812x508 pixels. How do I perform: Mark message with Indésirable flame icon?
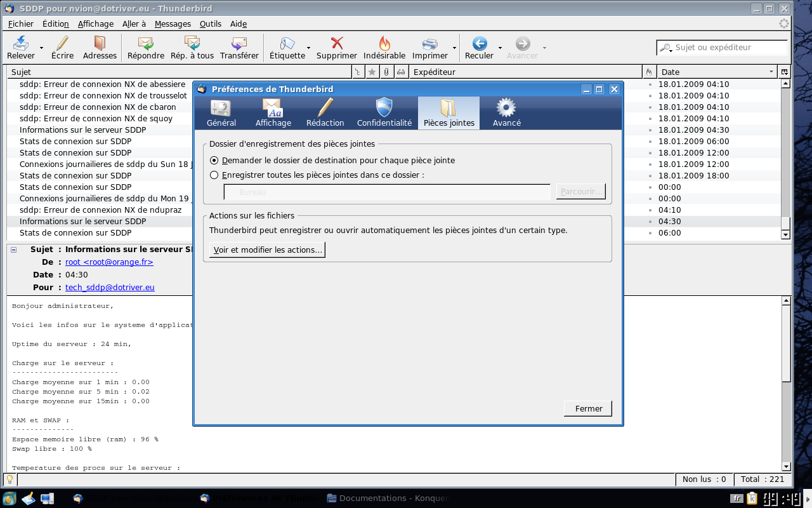pyautogui.click(x=384, y=44)
